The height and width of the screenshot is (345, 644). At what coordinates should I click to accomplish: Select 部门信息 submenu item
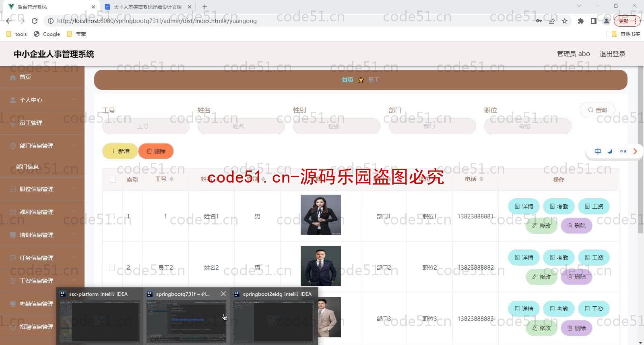42,167
